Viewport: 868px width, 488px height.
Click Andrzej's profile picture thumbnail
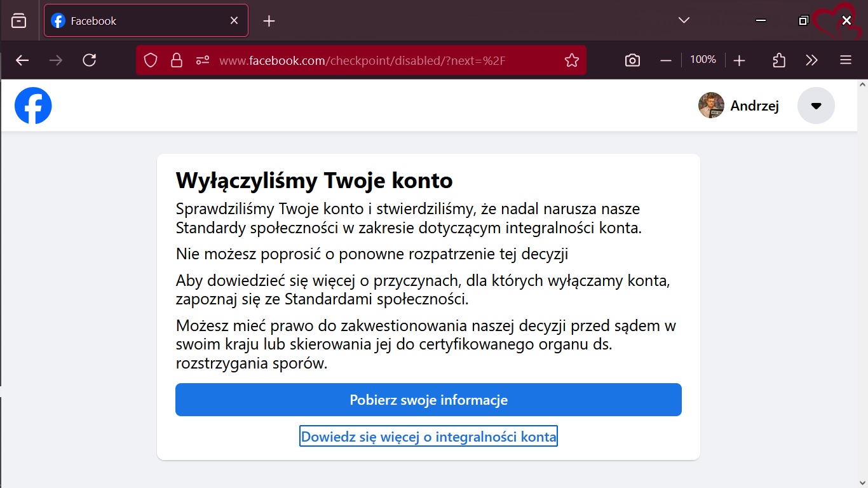tap(711, 105)
